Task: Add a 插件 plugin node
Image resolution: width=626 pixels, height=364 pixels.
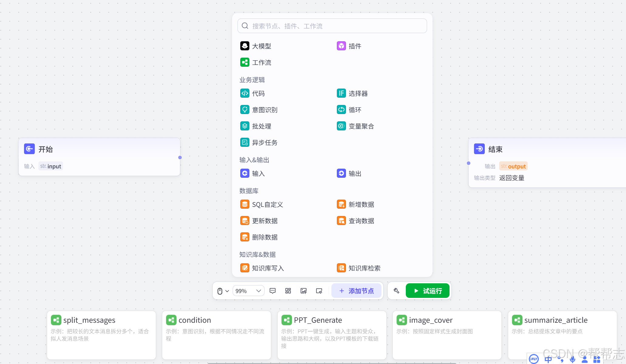Action: click(349, 46)
